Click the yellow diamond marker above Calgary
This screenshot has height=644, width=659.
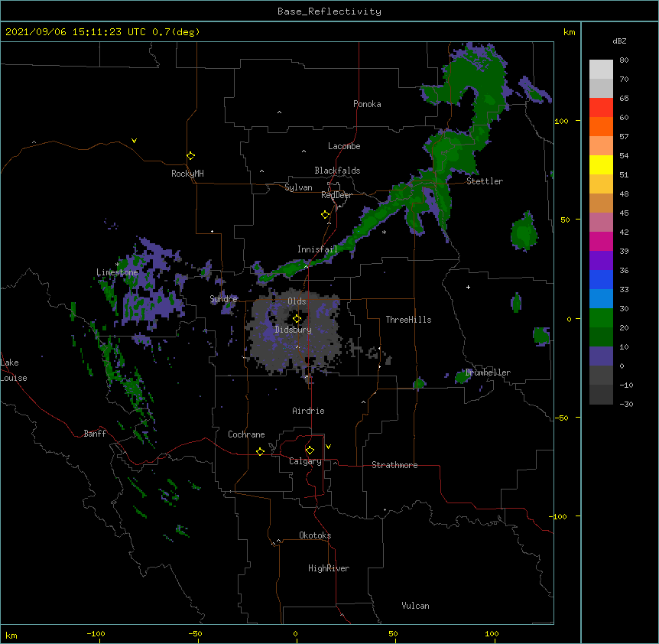(x=310, y=450)
